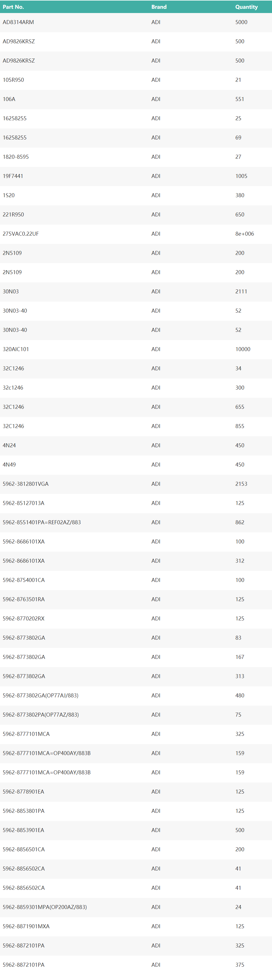Click part 1820-8595
272x980 pixels.
click(x=16, y=157)
